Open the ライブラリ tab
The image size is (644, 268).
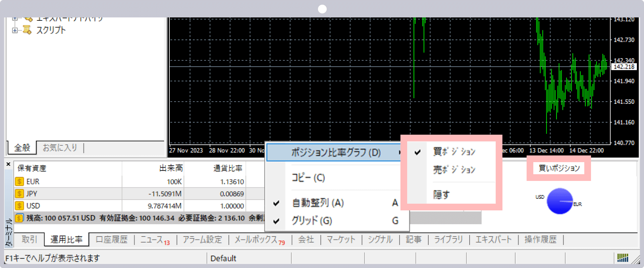[448, 240]
